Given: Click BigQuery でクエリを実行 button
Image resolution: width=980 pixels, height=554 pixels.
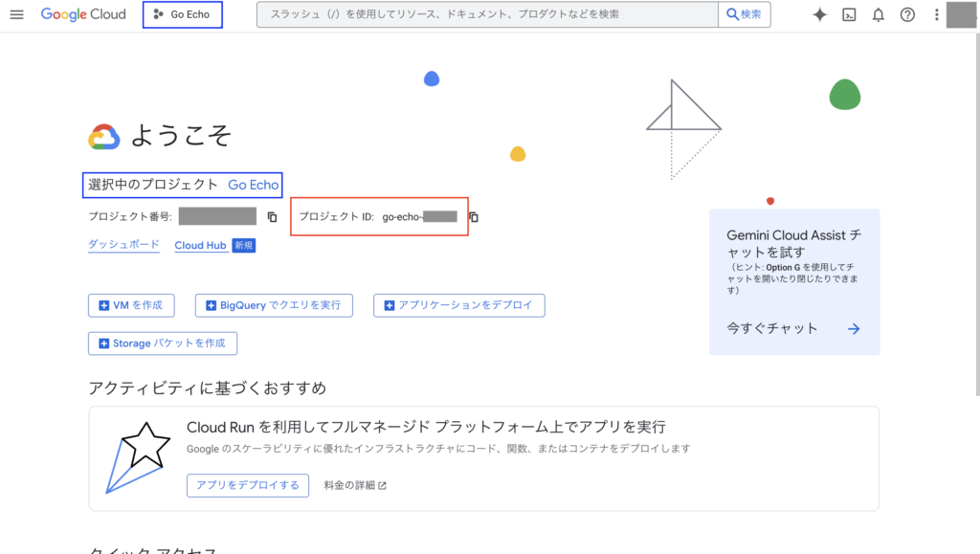Looking at the screenshot, I should pos(273,305).
